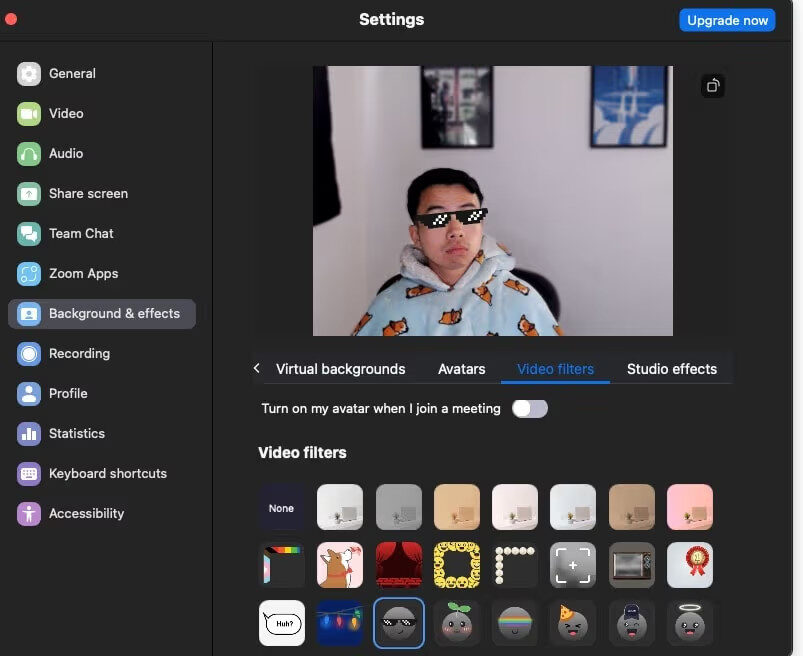
Task: Switch to the Virtual backgrounds tab
Action: (340, 369)
